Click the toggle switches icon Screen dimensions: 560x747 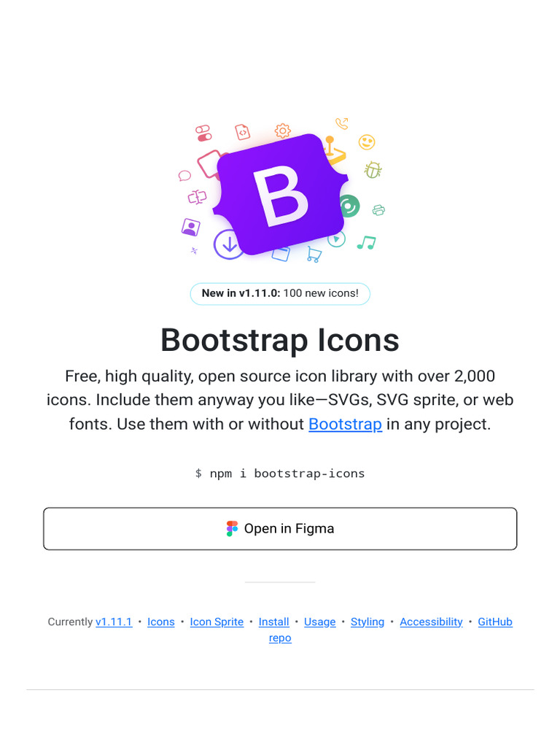click(x=203, y=133)
